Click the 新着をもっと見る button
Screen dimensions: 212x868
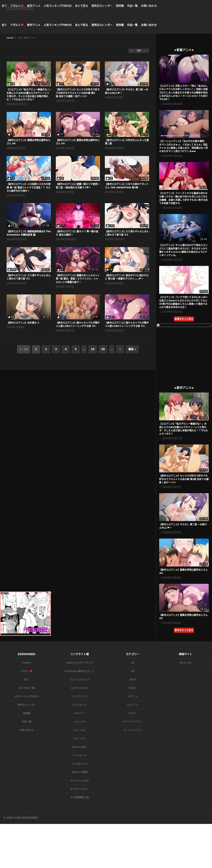pos(184,319)
